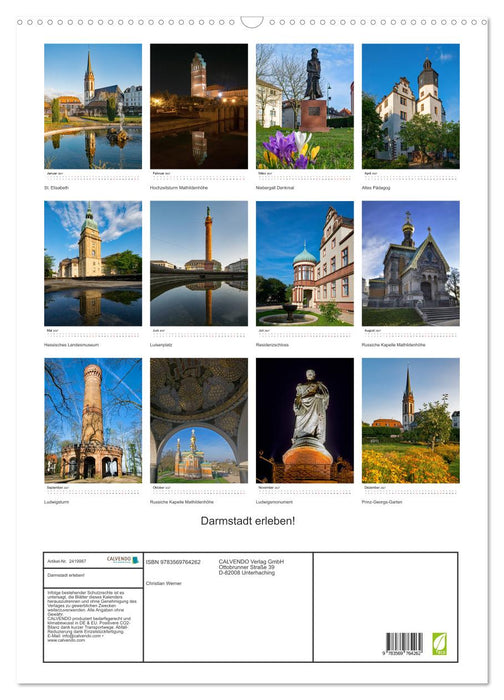Select the Residenzschloss photo with green dome

(x=305, y=263)
